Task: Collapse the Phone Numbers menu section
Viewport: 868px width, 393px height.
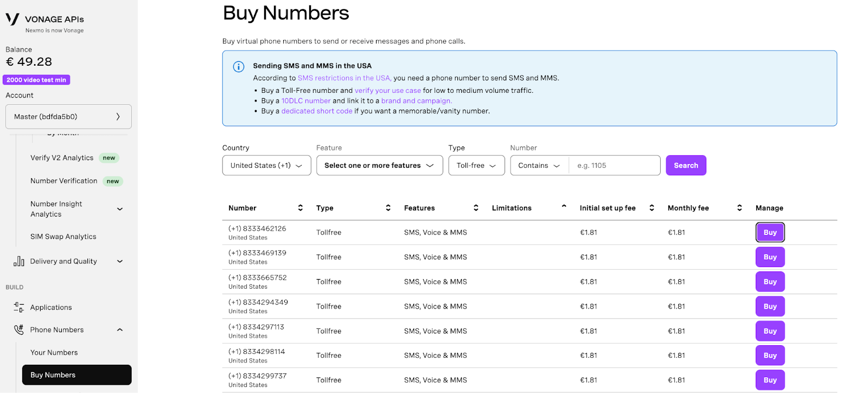Action: 120,329
